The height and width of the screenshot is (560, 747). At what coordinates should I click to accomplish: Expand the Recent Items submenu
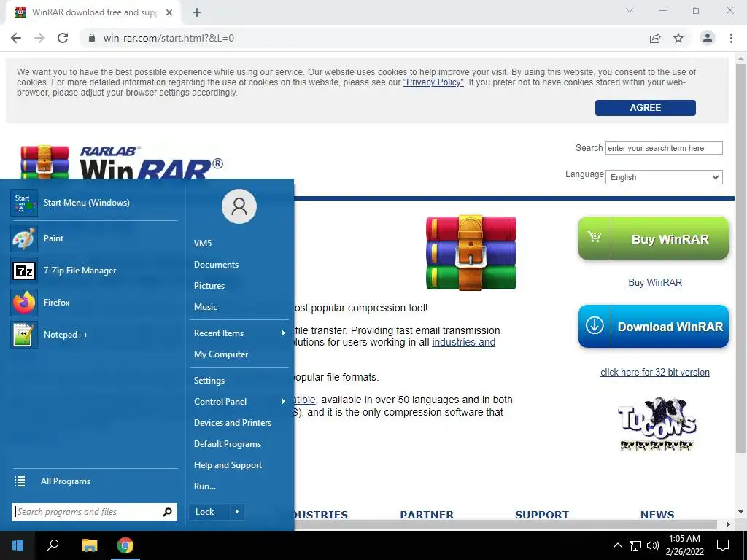(x=239, y=333)
